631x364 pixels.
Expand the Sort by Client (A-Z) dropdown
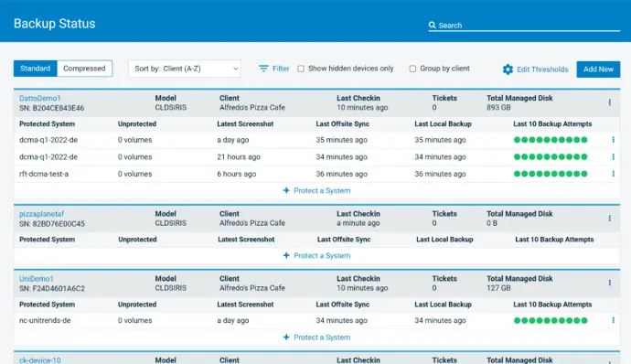click(185, 69)
